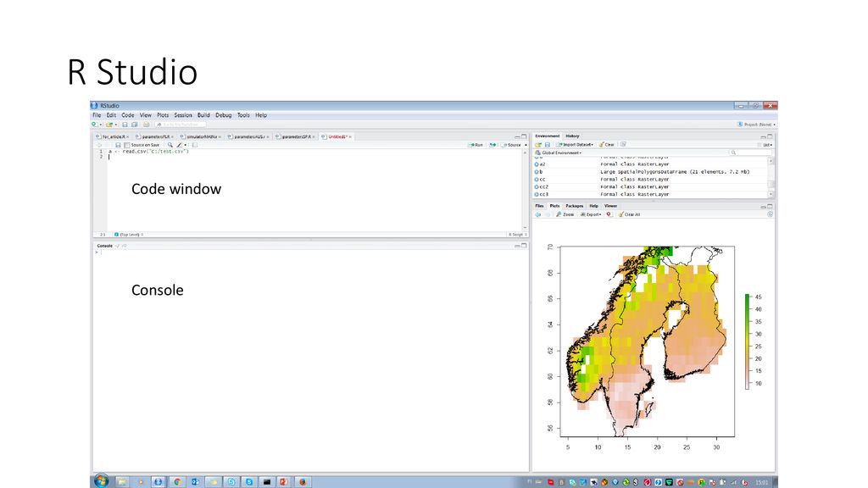
Task: Click the Print icon in main toolbar
Action: click(146, 125)
